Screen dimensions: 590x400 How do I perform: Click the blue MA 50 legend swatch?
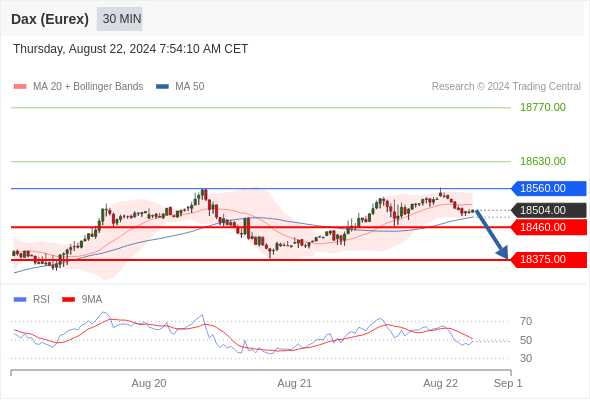[162, 87]
